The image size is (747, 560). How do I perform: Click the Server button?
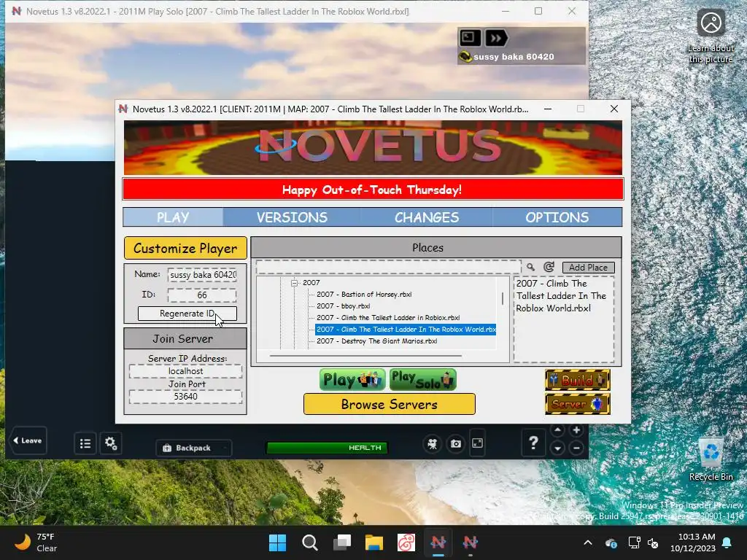578,404
